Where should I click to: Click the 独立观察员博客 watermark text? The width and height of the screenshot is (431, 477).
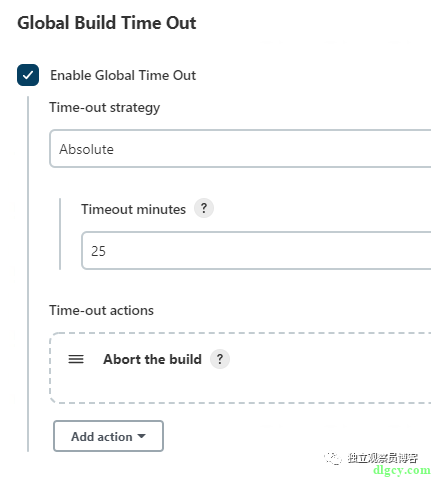pos(383,458)
